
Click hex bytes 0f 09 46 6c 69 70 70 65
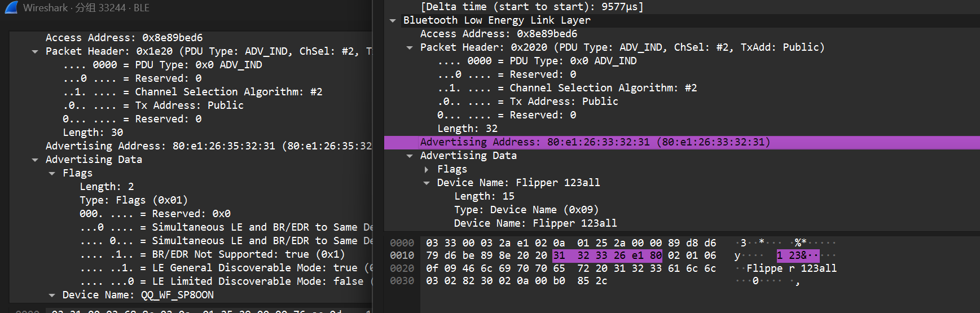tap(495, 268)
